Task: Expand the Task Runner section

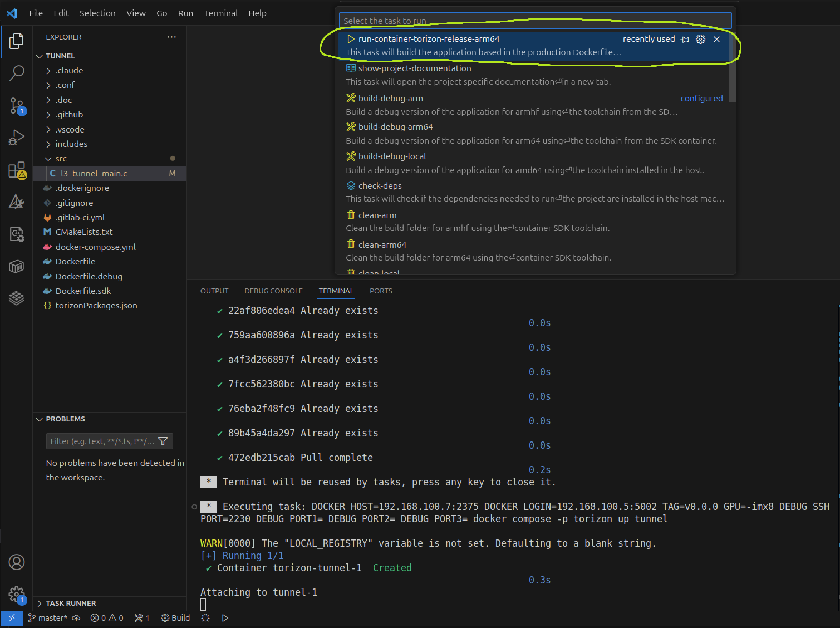Action: click(70, 603)
